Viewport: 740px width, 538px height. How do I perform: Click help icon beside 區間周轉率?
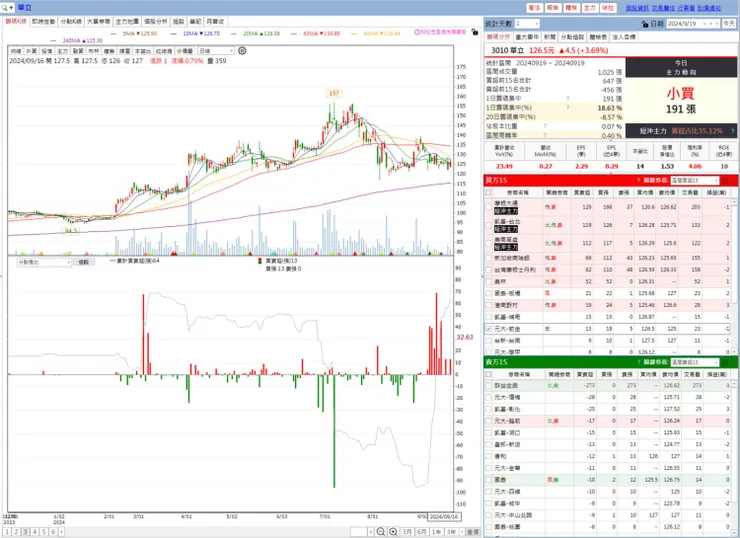point(545,135)
